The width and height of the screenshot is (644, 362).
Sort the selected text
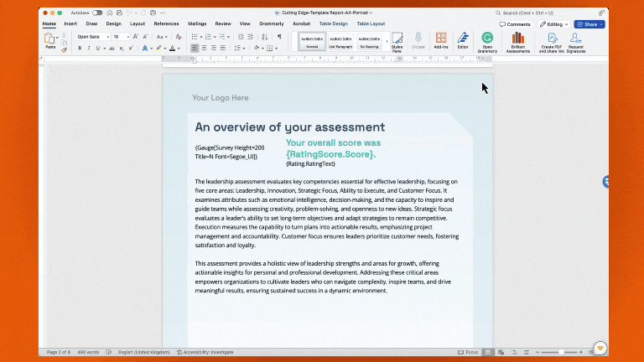265,37
